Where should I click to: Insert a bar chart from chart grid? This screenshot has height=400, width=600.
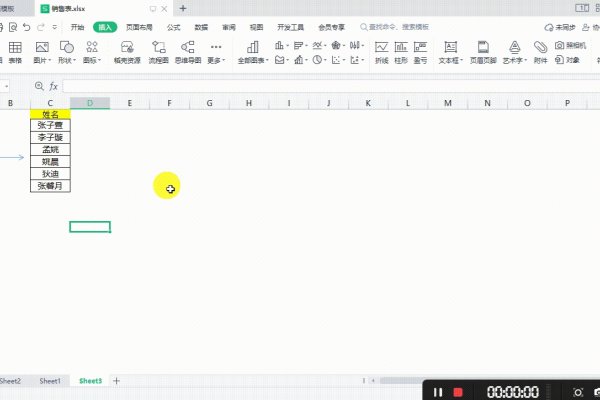pyautogui.click(x=300, y=46)
